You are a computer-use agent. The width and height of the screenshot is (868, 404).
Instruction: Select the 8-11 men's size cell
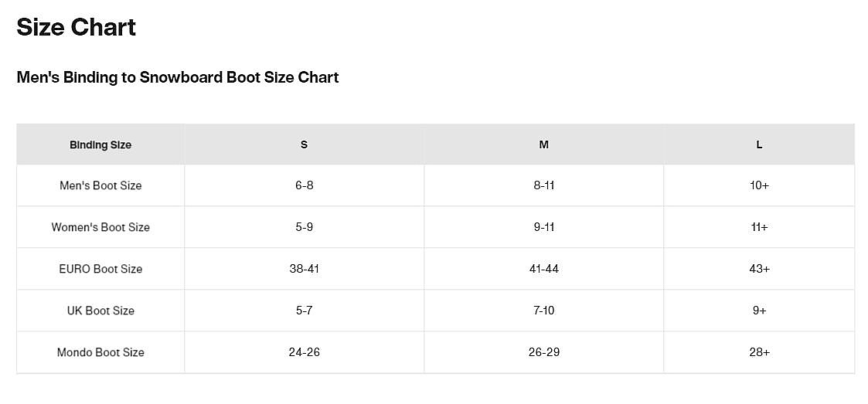(544, 185)
